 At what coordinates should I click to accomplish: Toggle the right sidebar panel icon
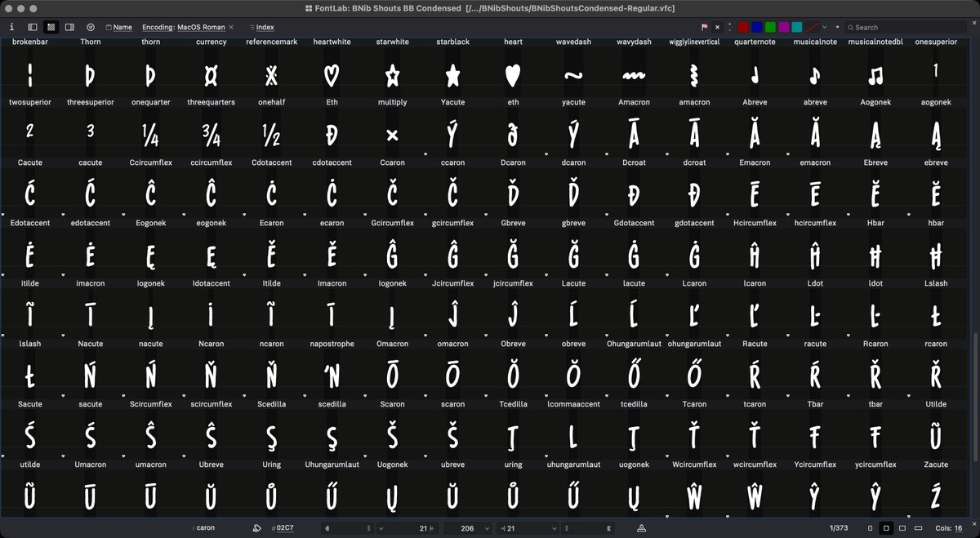[69, 27]
